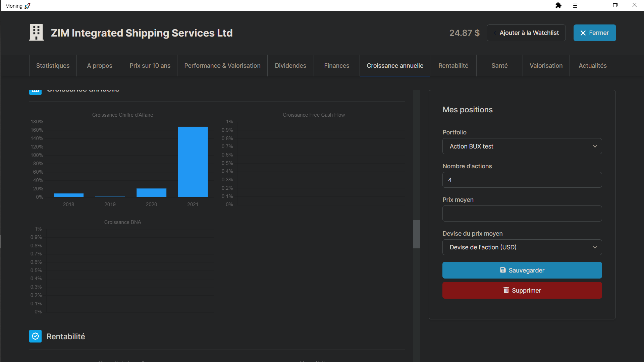This screenshot has height=362, width=644.
Task: Click the Croissance annuelle section chart icon
Action: [35, 91]
